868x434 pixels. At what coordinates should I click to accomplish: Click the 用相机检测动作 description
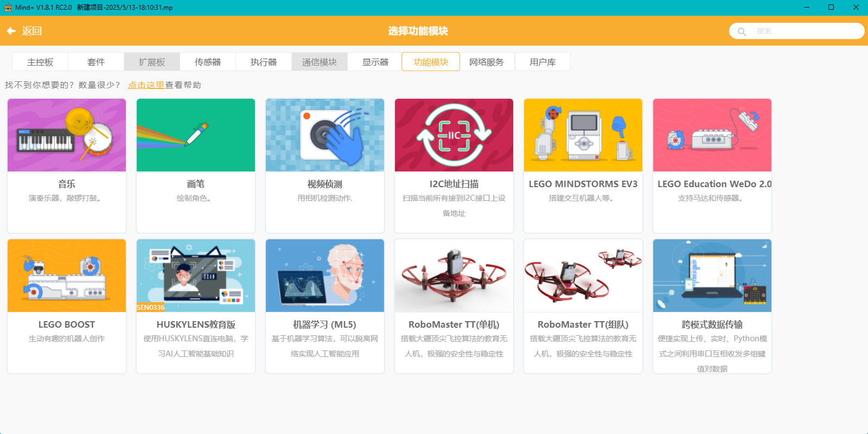pos(325,198)
